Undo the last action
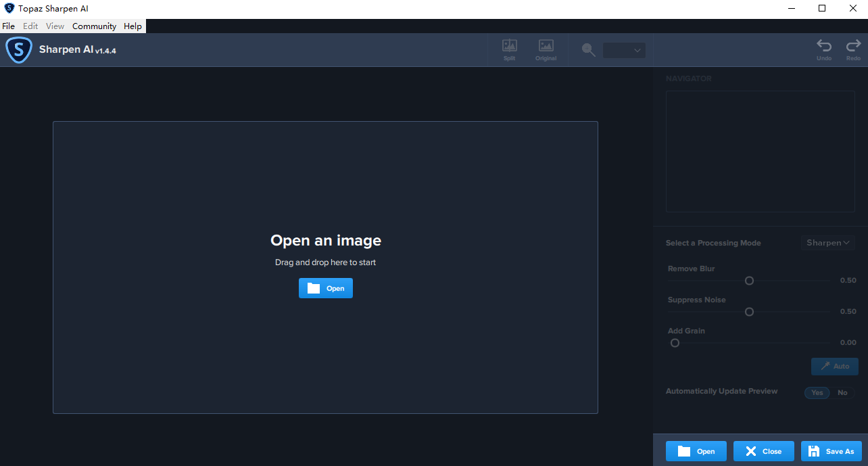Screen dimensions: 868x466 pyautogui.click(x=824, y=50)
